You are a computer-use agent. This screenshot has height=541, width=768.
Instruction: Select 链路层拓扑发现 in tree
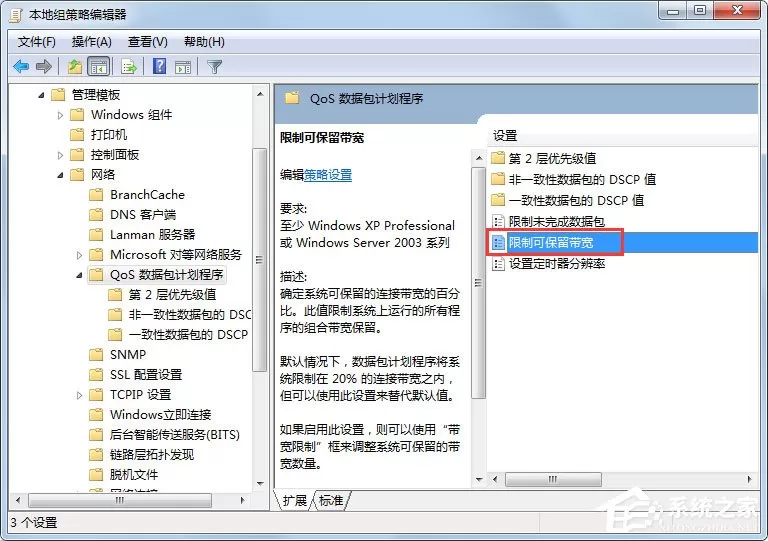[x=152, y=455]
